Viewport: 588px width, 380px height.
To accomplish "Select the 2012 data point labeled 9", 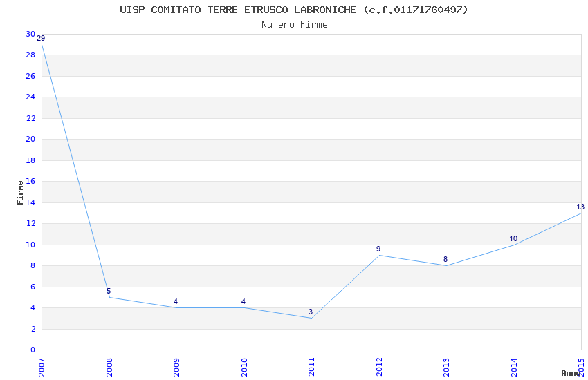I will click(379, 255).
